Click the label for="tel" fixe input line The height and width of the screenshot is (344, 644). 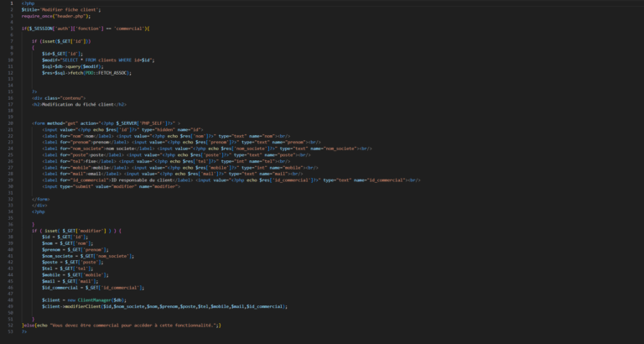pos(166,161)
